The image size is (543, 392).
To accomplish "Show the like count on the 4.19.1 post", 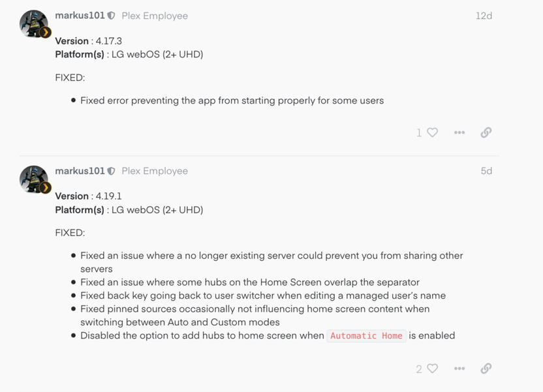I will pyautogui.click(x=419, y=369).
